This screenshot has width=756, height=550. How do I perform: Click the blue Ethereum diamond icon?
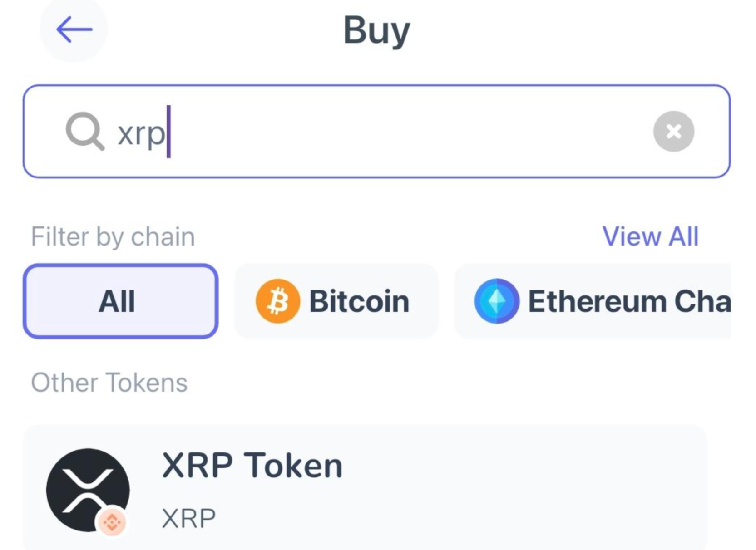pyautogui.click(x=496, y=301)
